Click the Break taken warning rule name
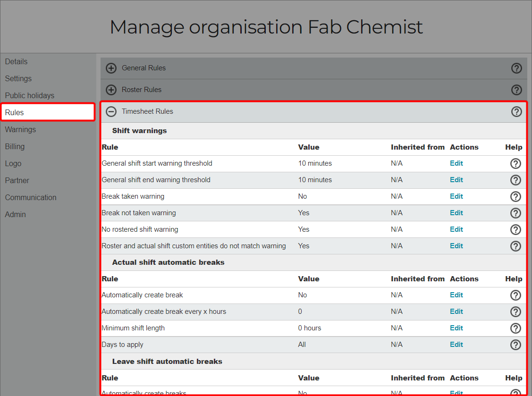 tap(133, 196)
